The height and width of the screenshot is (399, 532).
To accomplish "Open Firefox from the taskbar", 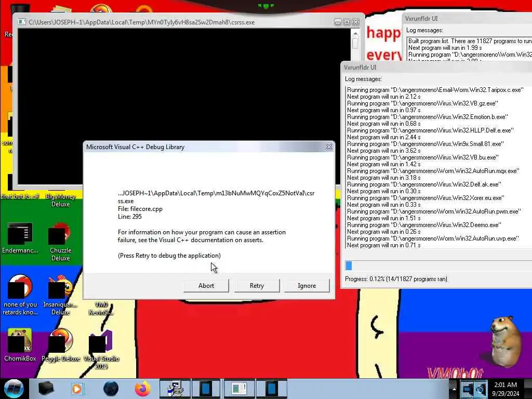I will coord(143,389).
